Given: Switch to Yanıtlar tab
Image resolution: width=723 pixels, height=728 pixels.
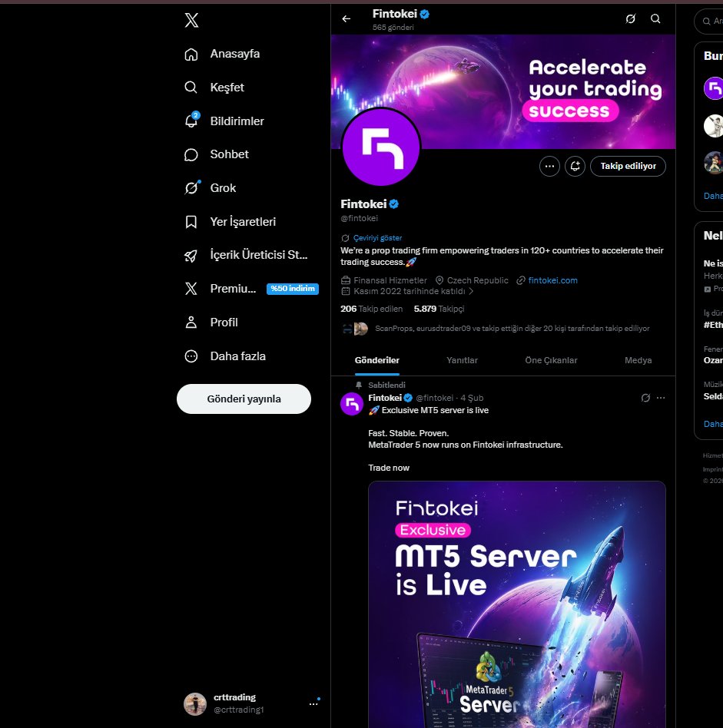Looking at the screenshot, I should point(462,360).
